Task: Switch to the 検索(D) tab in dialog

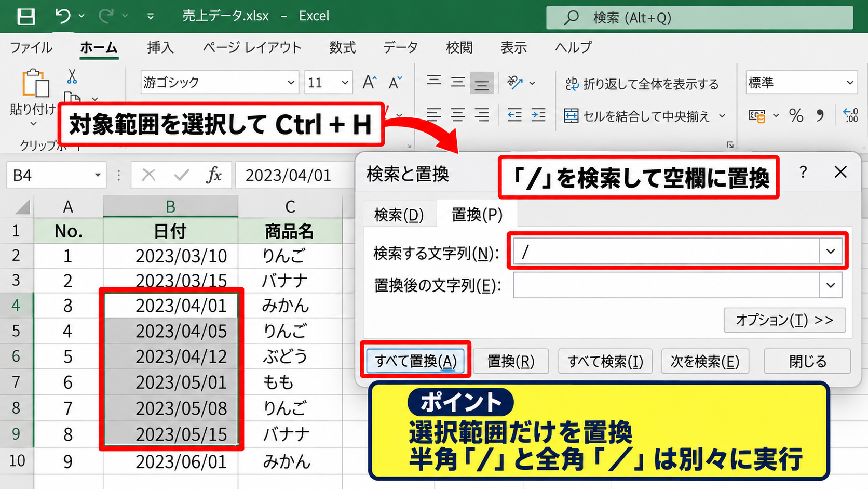Action: coord(399,215)
